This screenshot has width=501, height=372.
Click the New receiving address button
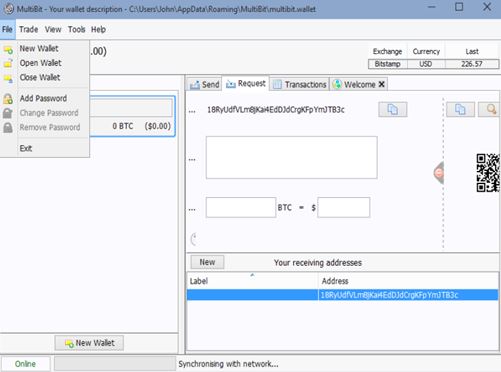207,262
